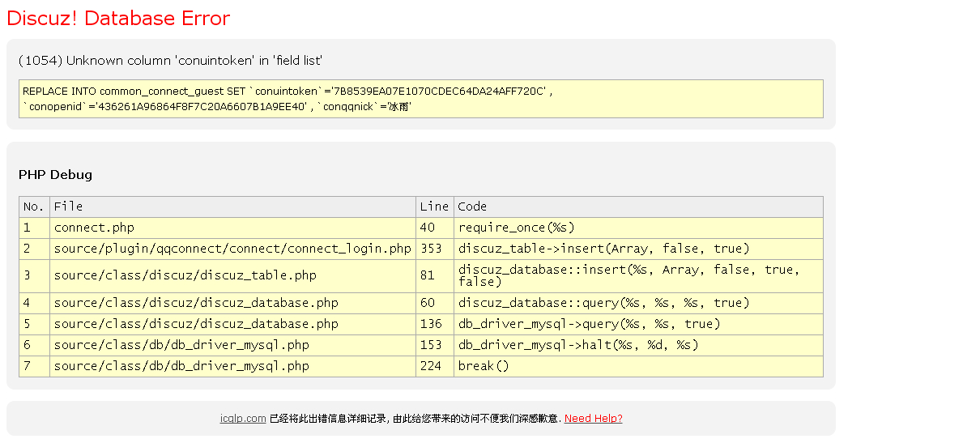Click the require_once(%s) code cell
This screenshot has height=443, width=980.
tap(517, 228)
